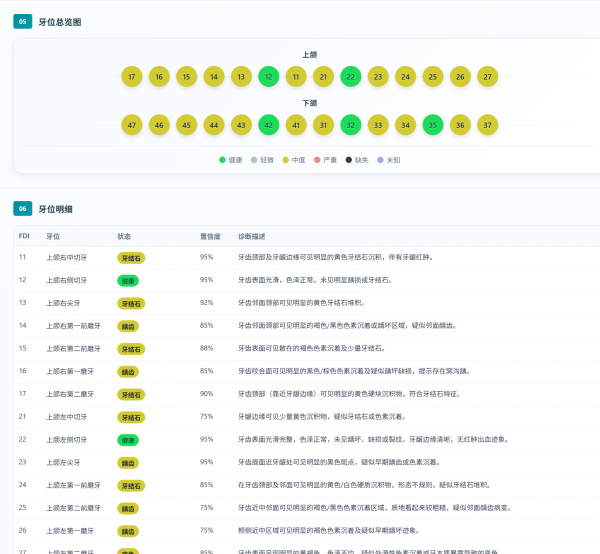
Task: Click the 中度 yellow legend dot
Action: 285,160
